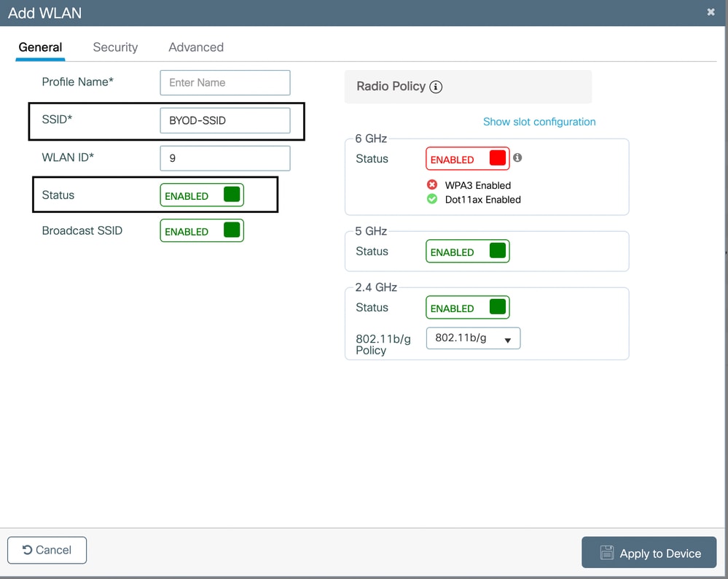Click the undo arrow icon inside Cancel button
Screen dimensions: 728x579
click(26, 550)
